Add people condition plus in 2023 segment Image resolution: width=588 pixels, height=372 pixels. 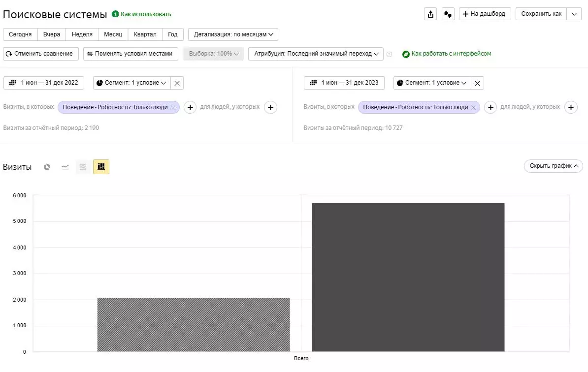[571, 107]
